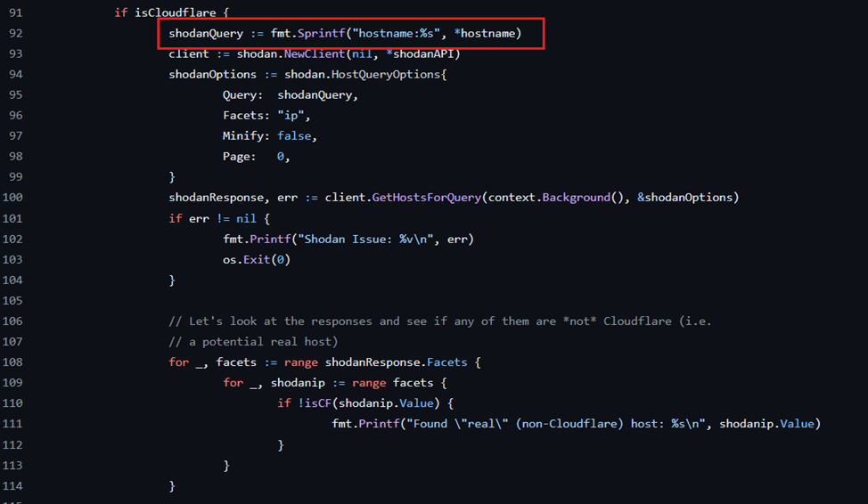Viewport: 868px width, 504px height.
Task: Click line number 110
Action: click(x=12, y=402)
